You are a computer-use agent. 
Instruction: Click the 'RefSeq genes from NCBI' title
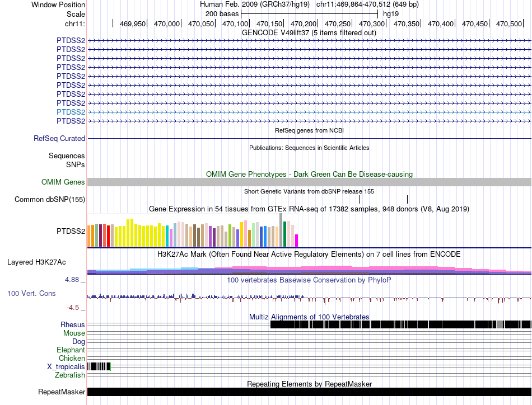[309, 130]
